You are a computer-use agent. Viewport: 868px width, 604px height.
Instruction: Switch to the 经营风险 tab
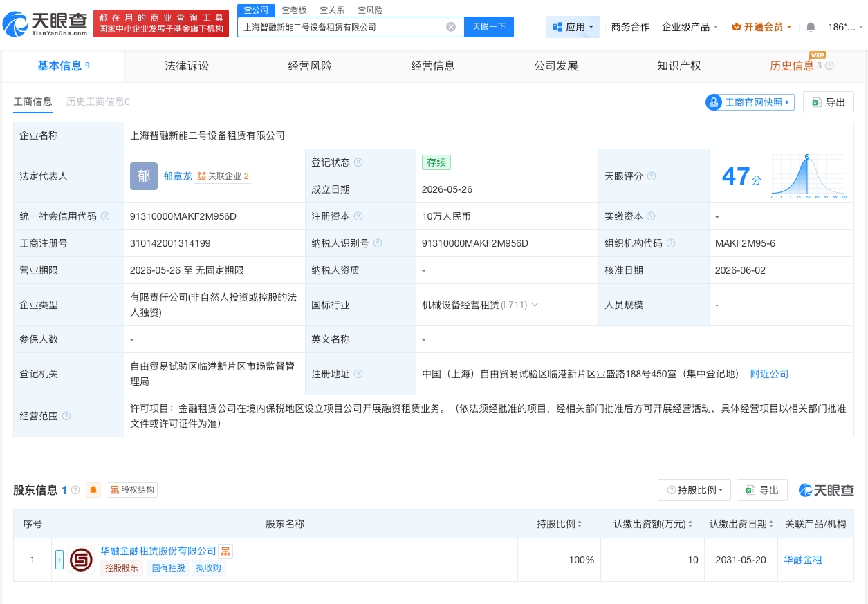click(x=310, y=66)
